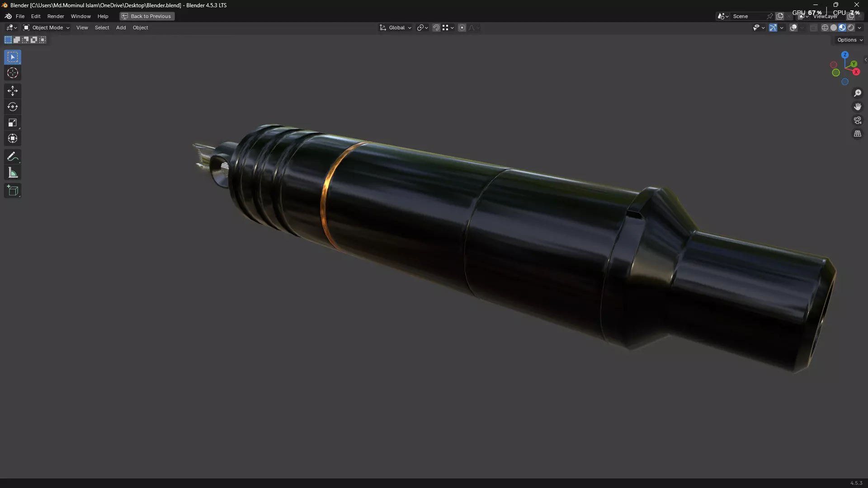Switch to wireframe viewport shading

pos(825,28)
